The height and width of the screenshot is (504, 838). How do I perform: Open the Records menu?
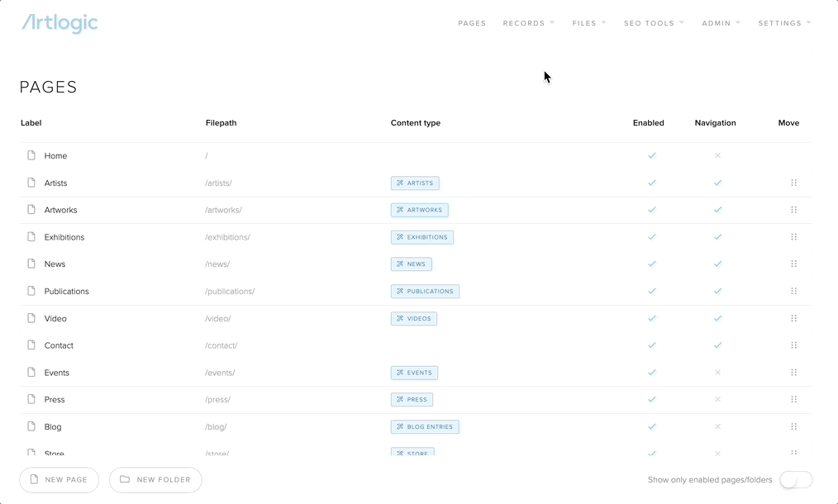click(x=524, y=23)
